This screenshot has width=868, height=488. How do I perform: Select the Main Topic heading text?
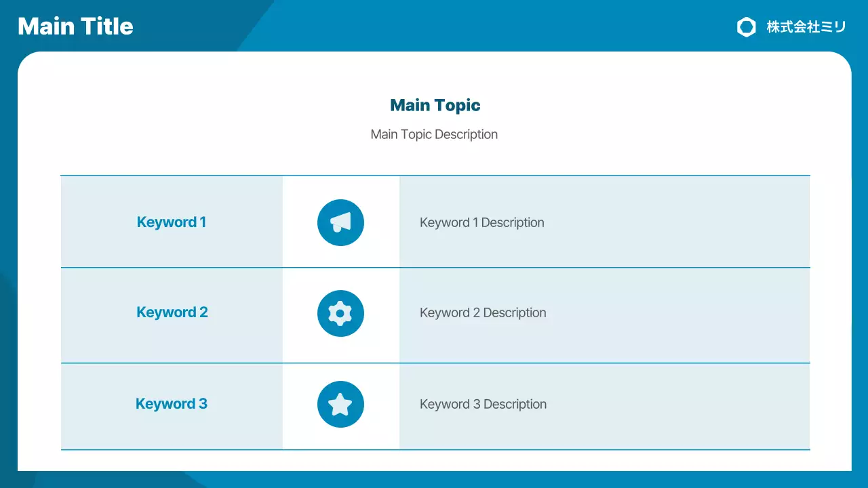[435, 105]
